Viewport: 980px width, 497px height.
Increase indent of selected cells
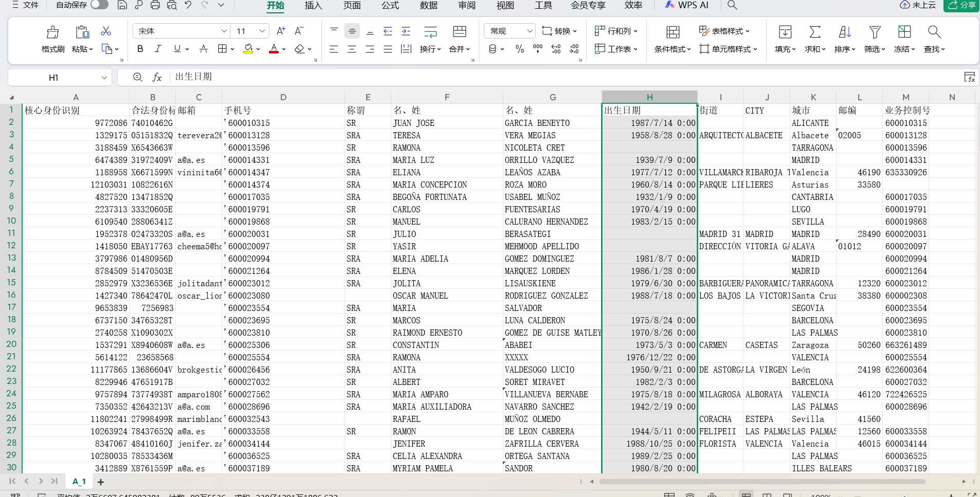click(x=406, y=31)
